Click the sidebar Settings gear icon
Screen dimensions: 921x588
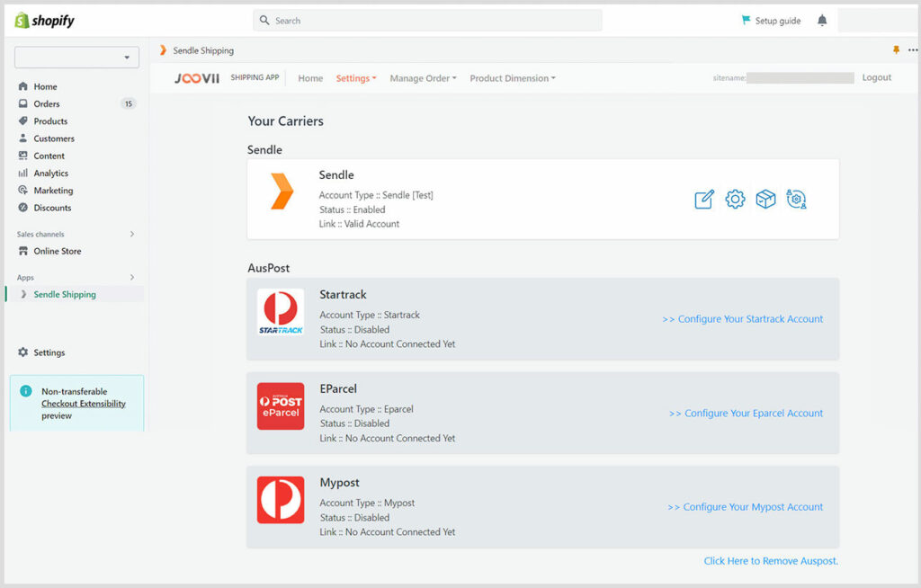click(x=22, y=352)
